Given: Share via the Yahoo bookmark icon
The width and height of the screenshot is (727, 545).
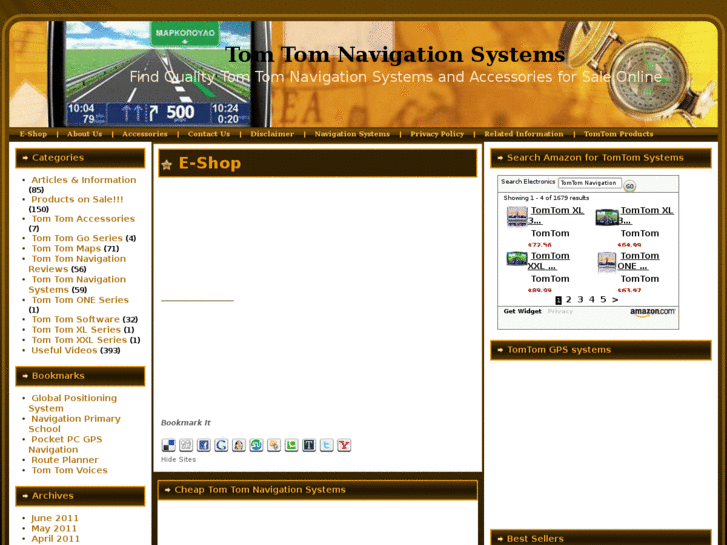Looking at the screenshot, I should (x=344, y=445).
